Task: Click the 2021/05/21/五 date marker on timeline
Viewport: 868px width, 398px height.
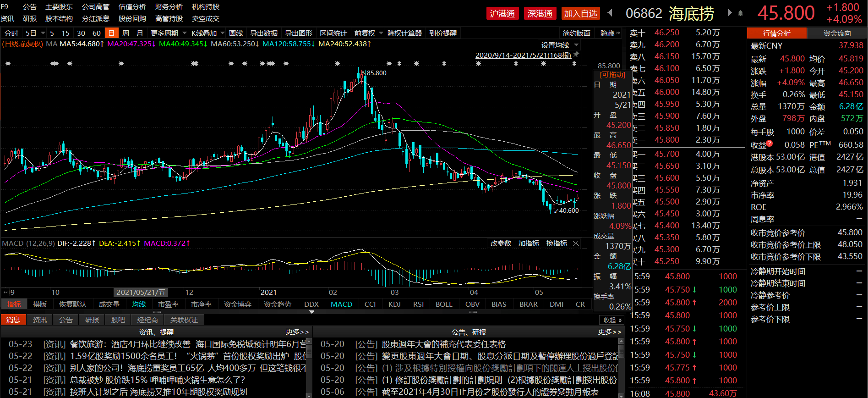Action: [140, 293]
